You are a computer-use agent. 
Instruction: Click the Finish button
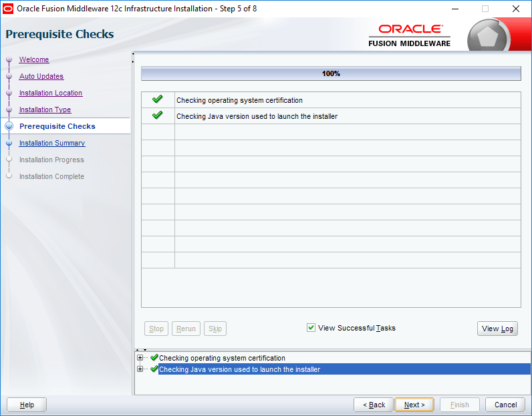click(x=459, y=405)
